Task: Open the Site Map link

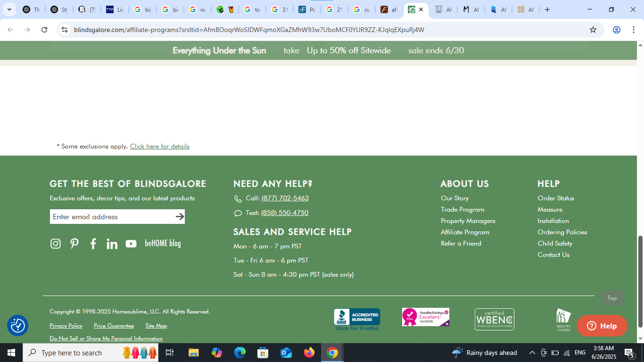Action: click(x=156, y=326)
